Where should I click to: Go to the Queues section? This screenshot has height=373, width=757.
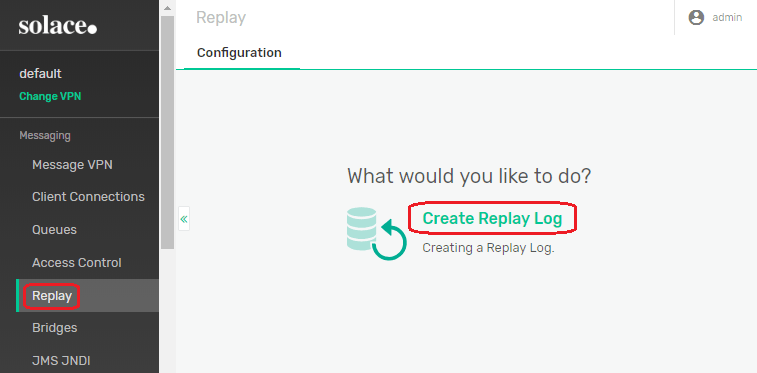[x=55, y=230]
